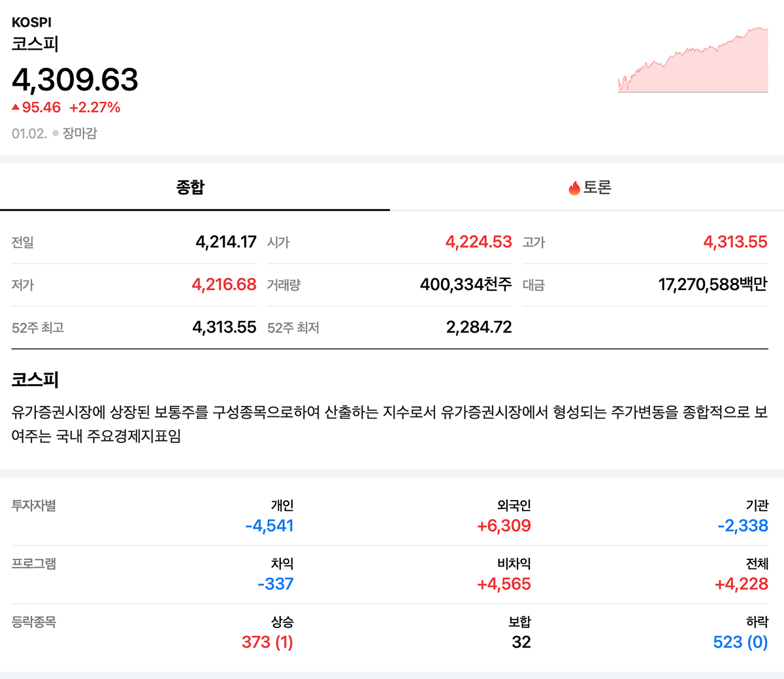784x679 pixels.
Task: Click the 4,309.63 index price
Action: [x=75, y=80]
